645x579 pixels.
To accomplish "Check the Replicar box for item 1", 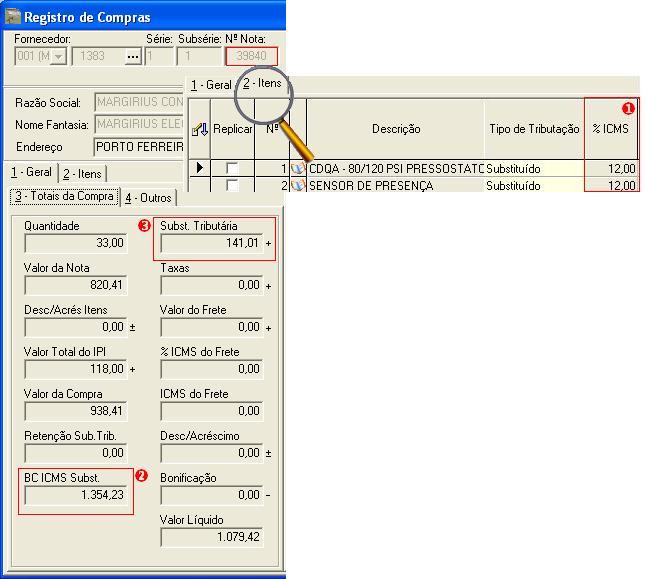I will pos(232,169).
